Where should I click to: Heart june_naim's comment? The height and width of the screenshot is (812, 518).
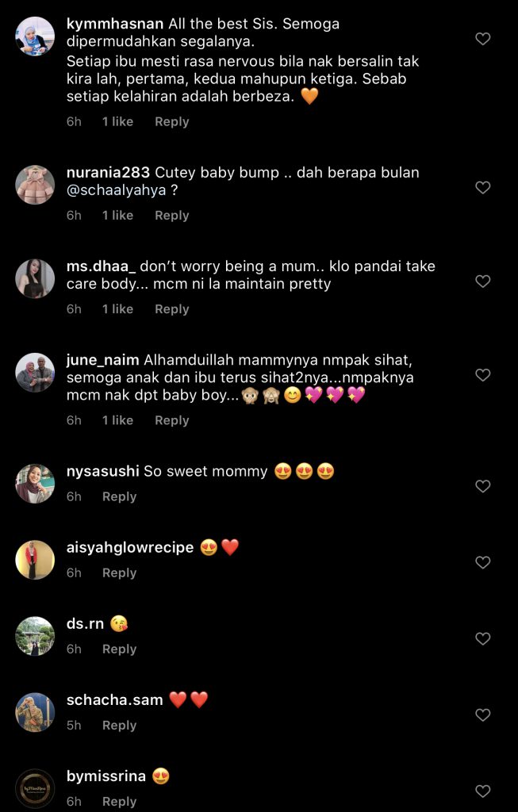pos(483,375)
